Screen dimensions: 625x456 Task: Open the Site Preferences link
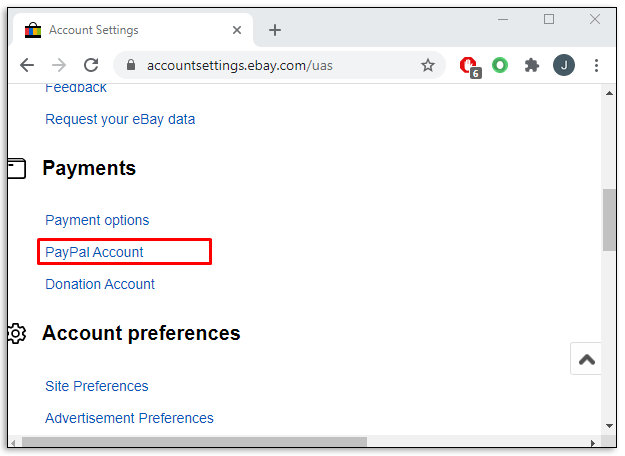tap(97, 386)
